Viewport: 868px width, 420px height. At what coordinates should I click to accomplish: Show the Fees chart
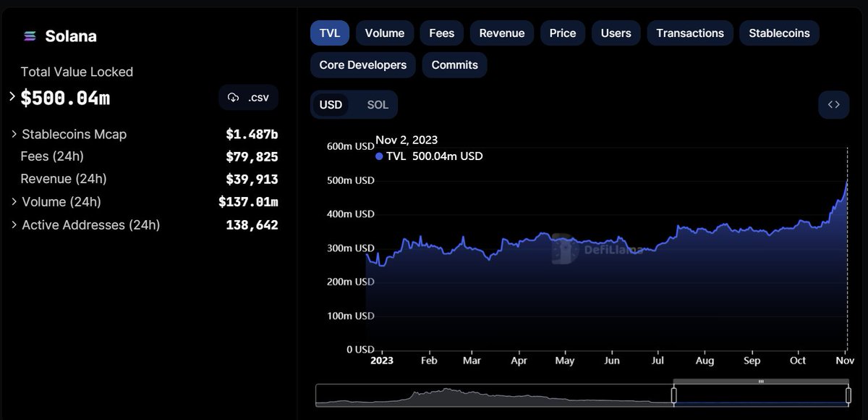(x=442, y=33)
